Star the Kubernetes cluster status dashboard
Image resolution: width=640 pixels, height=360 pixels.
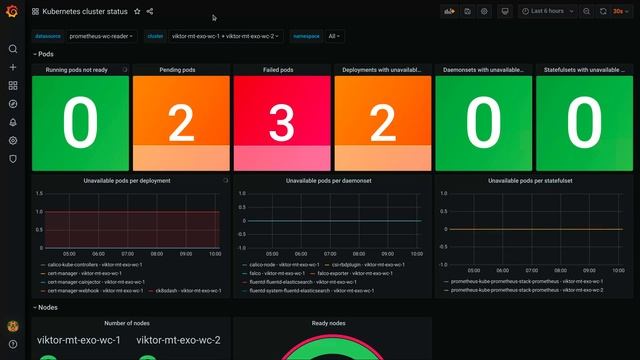point(137,11)
